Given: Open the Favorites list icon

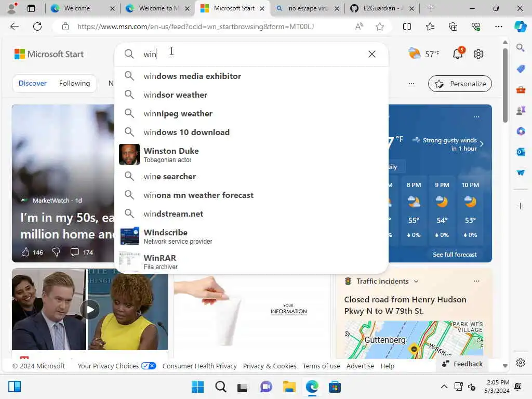Looking at the screenshot, I should point(430,26).
